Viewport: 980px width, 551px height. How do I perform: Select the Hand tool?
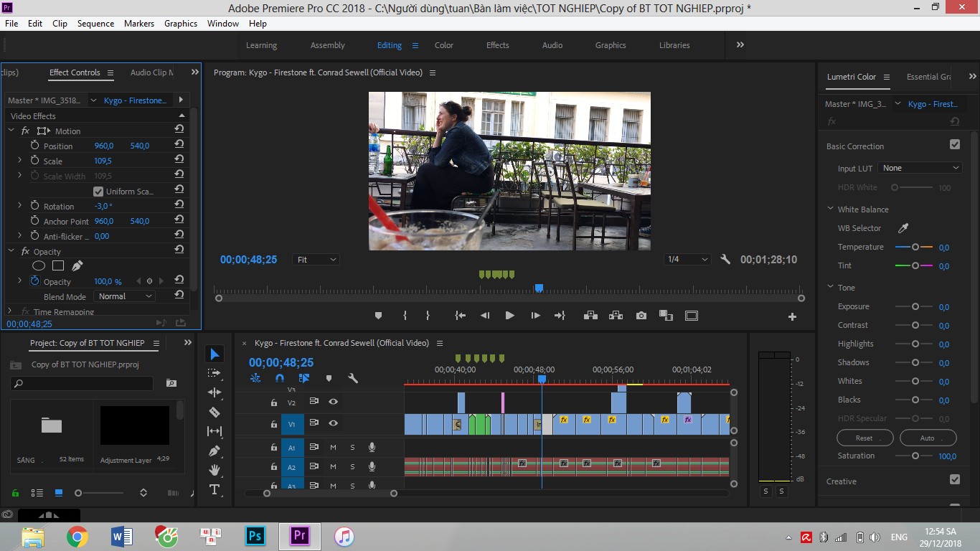coord(215,470)
